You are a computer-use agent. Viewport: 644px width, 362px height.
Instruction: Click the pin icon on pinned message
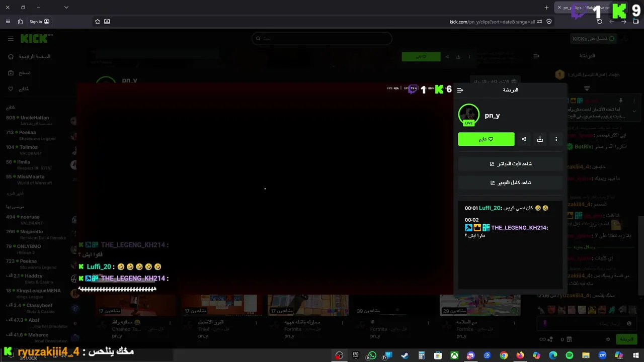[621, 101]
